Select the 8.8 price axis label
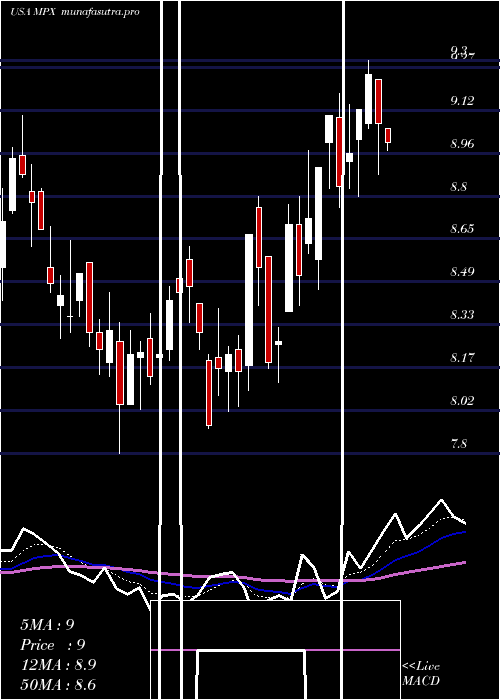Screen dimensions: 500x700 [x=458, y=187]
